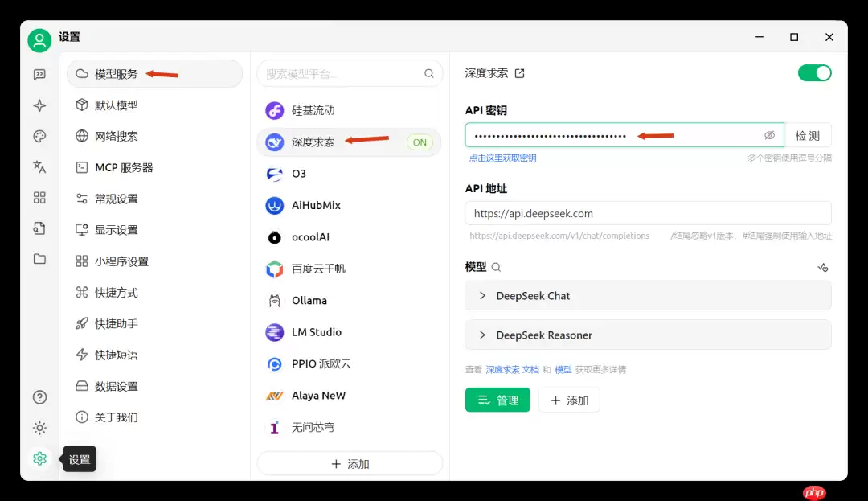
Task: Select the translation icon in the left sidebar
Action: pyautogui.click(x=39, y=166)
